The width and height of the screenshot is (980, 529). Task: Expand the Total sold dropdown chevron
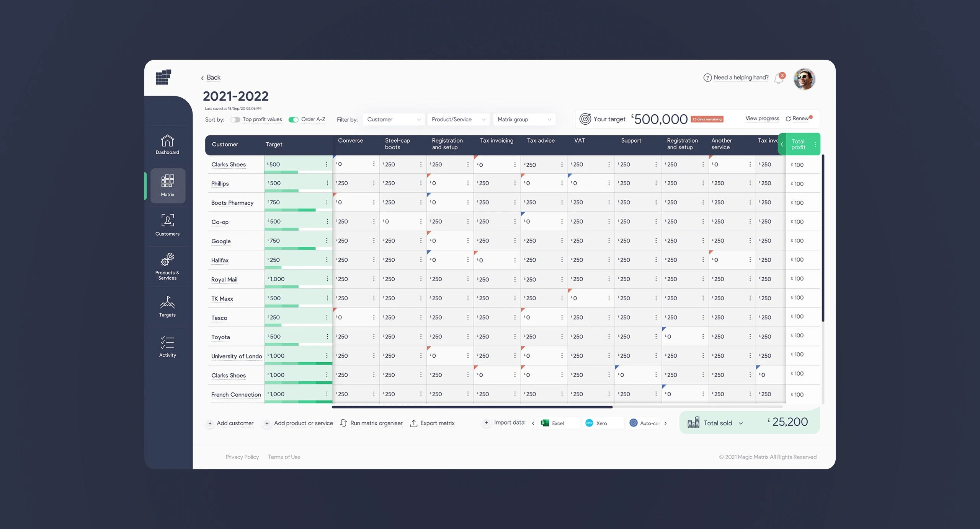[x=741, y=423]
